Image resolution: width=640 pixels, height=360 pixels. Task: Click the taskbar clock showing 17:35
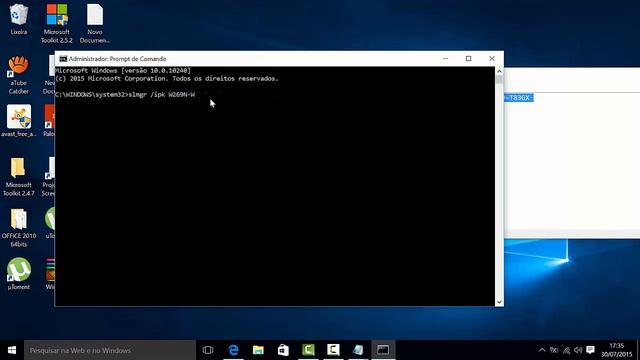[x=616, y=350]
